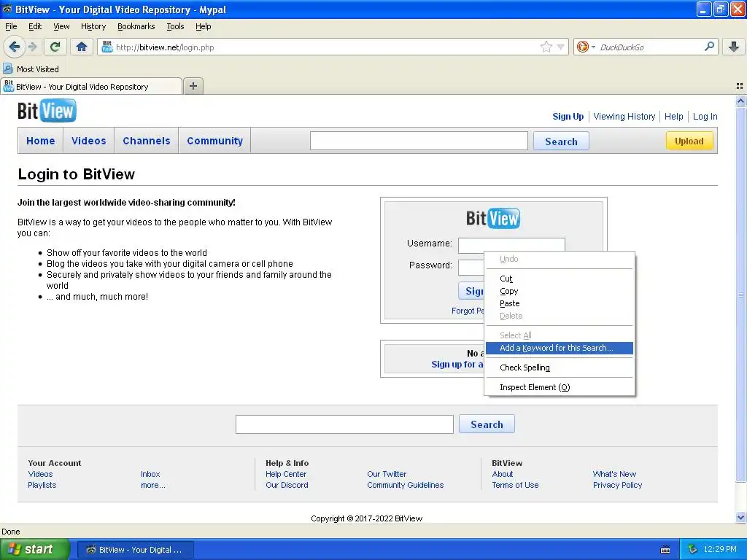Open the DuckDuckGo search engine selector
Screen dimensions: 747x560
[x=586, y=47]
